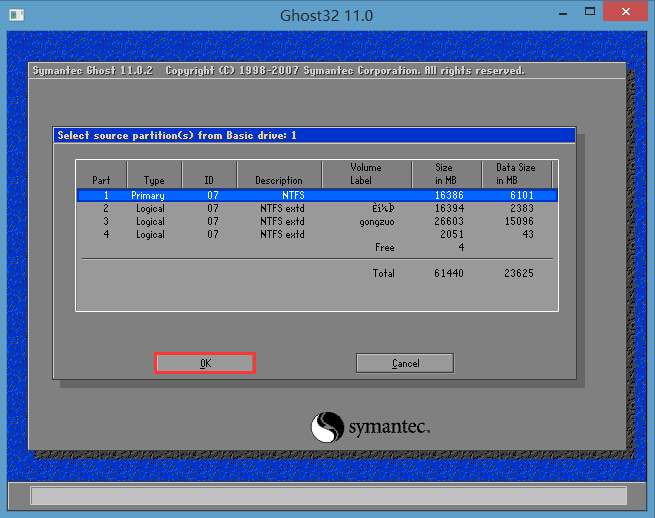
Task: Select partition 4 Logical row sized 2051
Action: (317, 234)
